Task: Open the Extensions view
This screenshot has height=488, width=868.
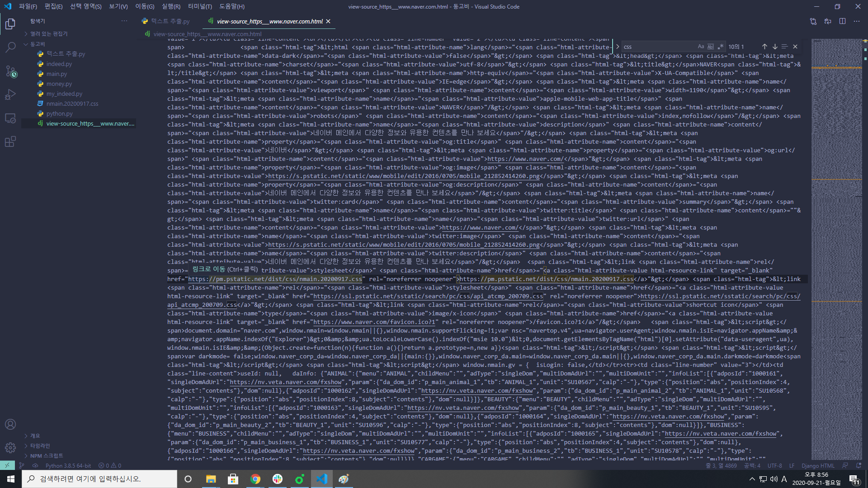Action: 10,142
